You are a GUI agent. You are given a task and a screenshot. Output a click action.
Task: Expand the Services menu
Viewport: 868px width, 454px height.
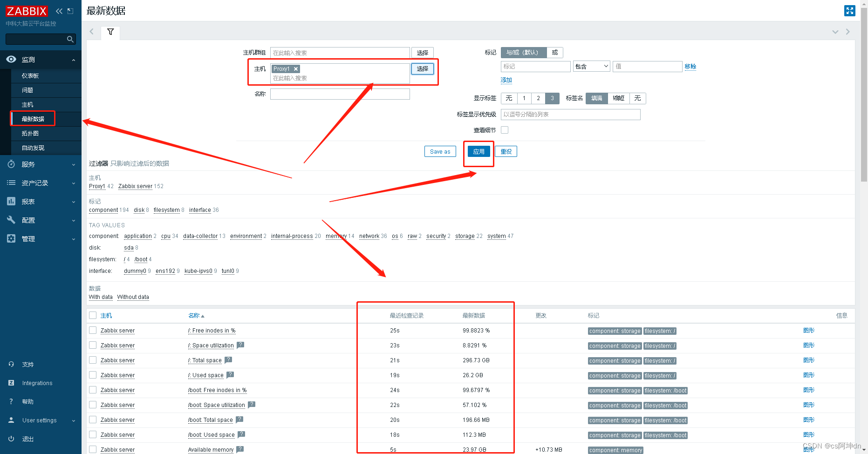[41, 164]
